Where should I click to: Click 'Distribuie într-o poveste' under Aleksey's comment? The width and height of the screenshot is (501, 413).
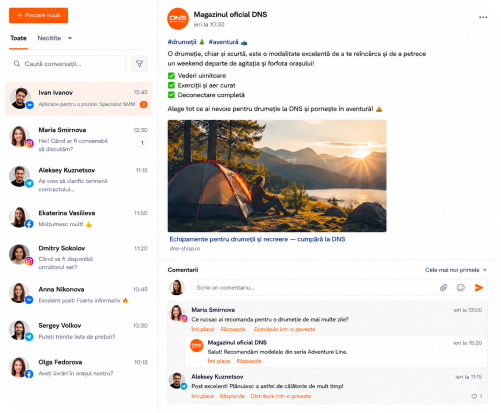pos(281,396)
